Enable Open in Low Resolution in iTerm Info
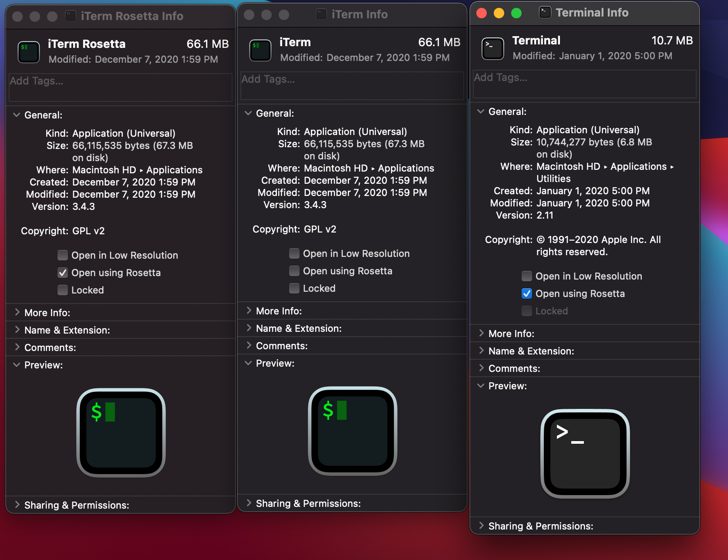This screenshot has width=728, height=560. coord(294,253)
